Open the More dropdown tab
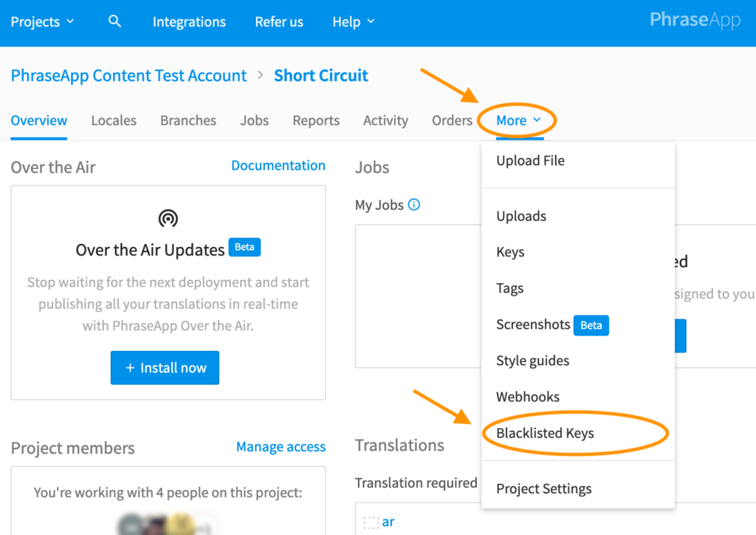Viewport: 756px width, 535px height. tap(519, 120)
